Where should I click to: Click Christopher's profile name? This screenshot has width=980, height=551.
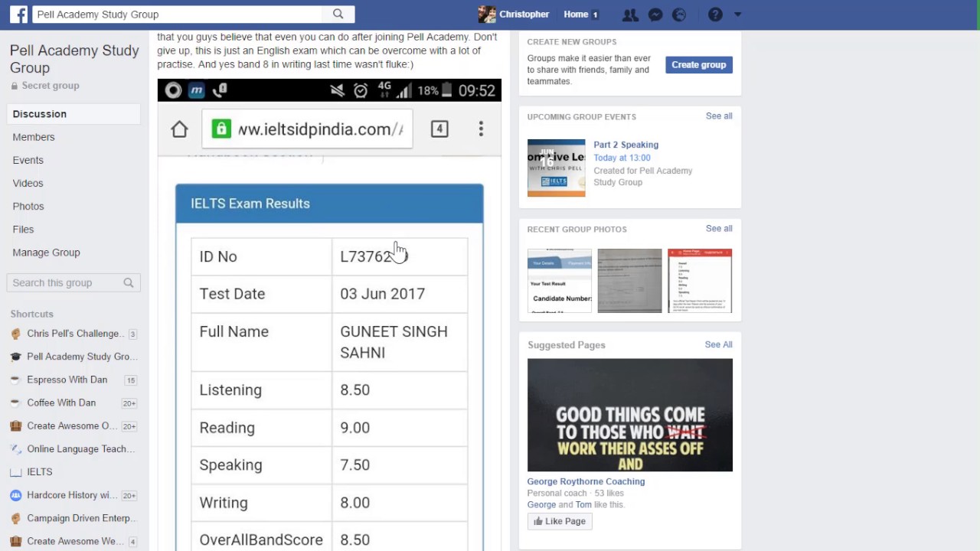(524, 14)
